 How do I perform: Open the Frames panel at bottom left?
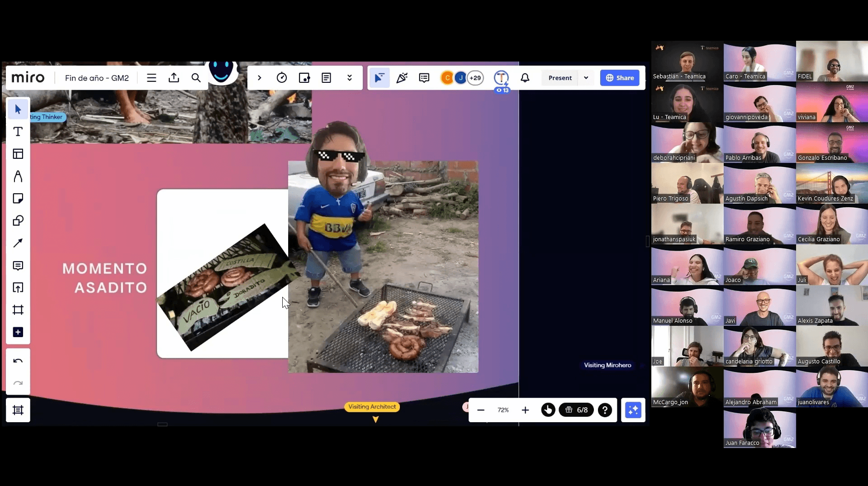coord(18,410)
